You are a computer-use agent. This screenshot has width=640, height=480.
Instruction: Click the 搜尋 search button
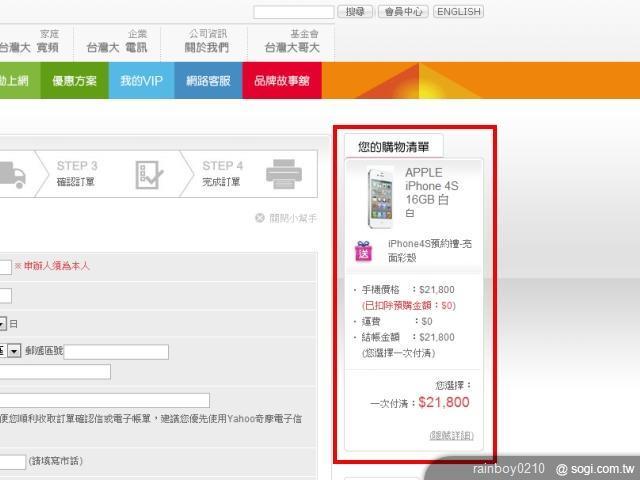pyautogui.click(x=355, y=12)
